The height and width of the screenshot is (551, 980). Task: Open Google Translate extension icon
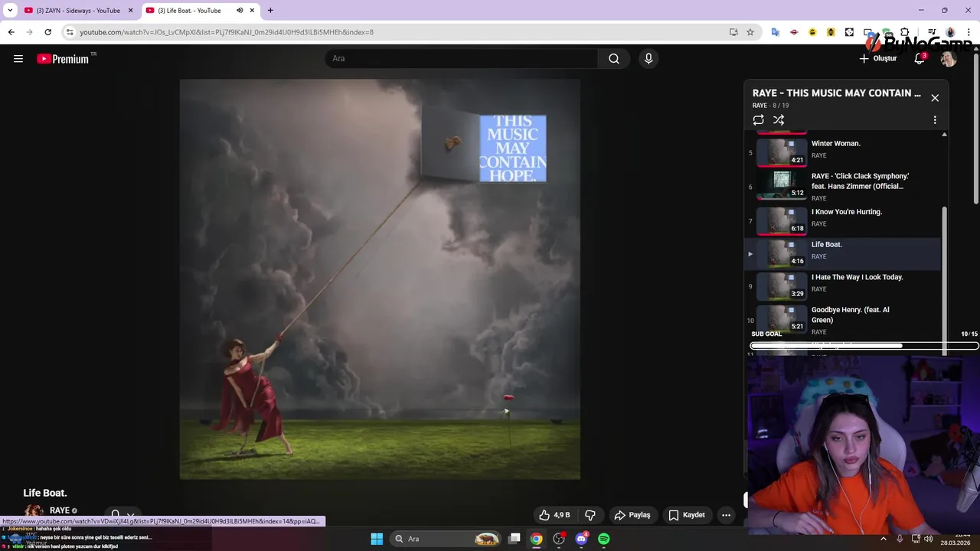click(776, 32)
